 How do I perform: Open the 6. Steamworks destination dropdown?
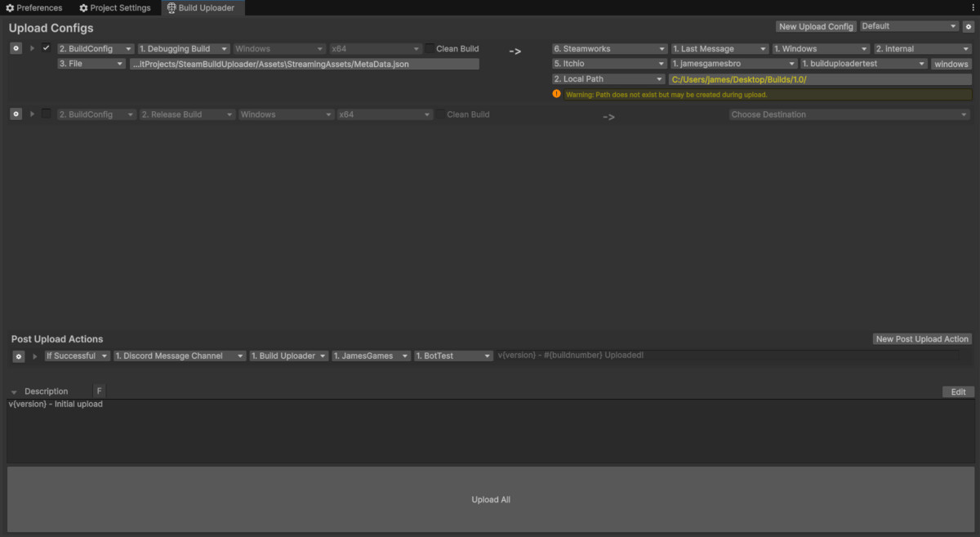pos(608,47)
